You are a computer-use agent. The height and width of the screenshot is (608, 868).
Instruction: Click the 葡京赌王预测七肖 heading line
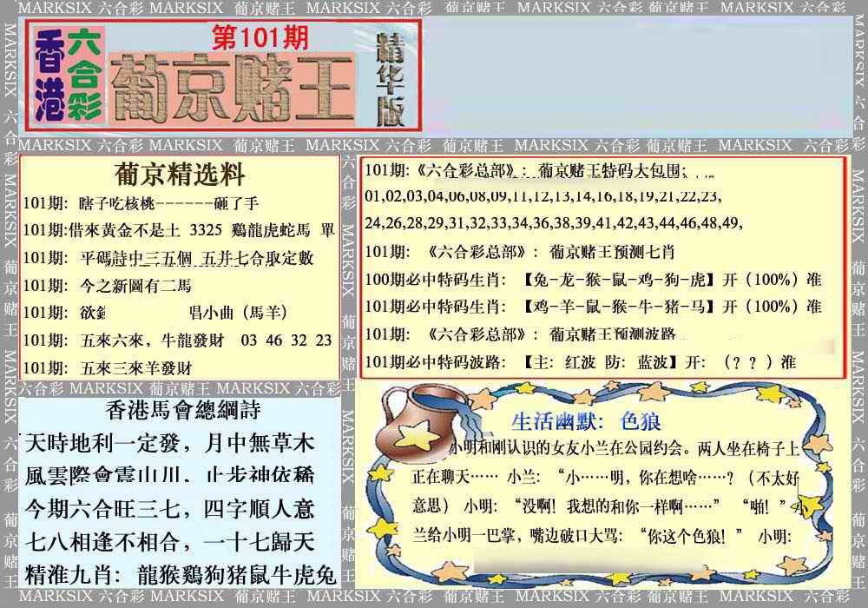coord(521,252)
